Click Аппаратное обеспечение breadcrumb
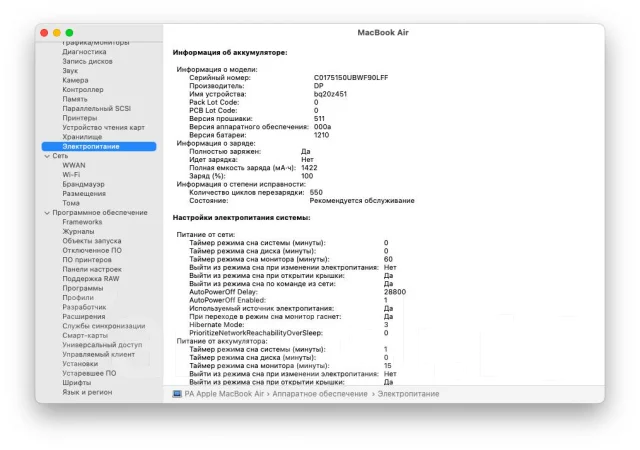This screenshot has height=450, width=640. 320,394
